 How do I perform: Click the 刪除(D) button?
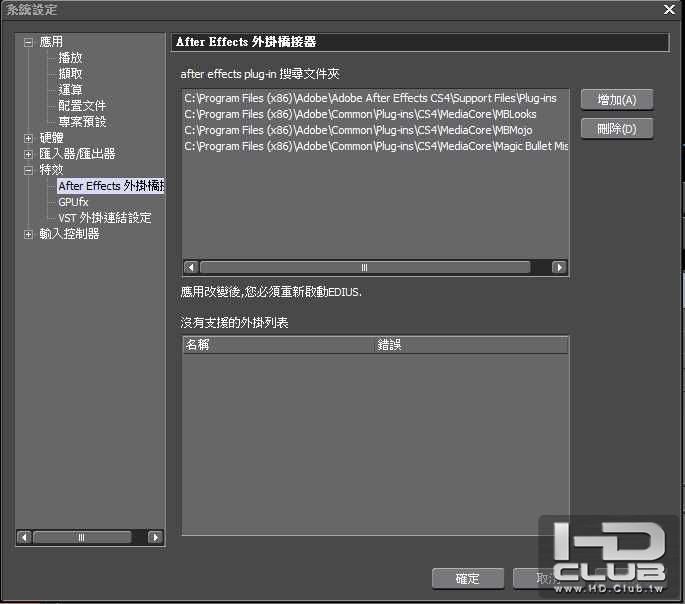(x=617, y=129)
